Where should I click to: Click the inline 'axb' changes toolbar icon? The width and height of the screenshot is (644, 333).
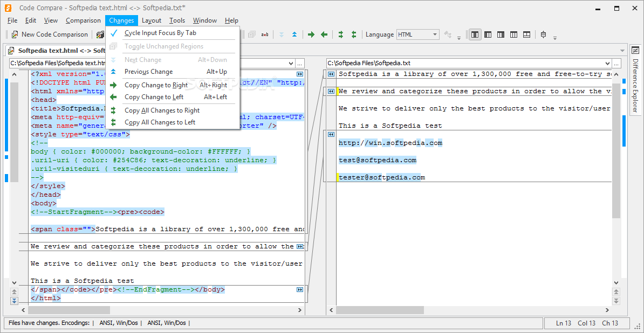click(x=265, y=34)
